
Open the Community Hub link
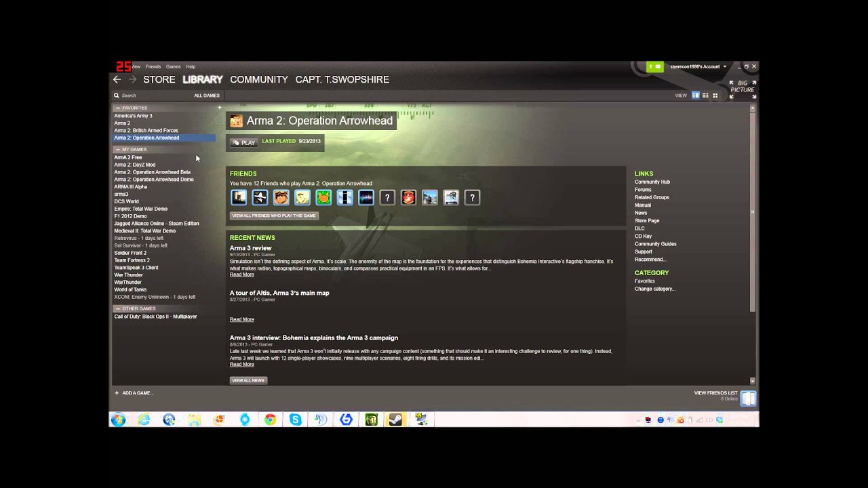(652, 182)
